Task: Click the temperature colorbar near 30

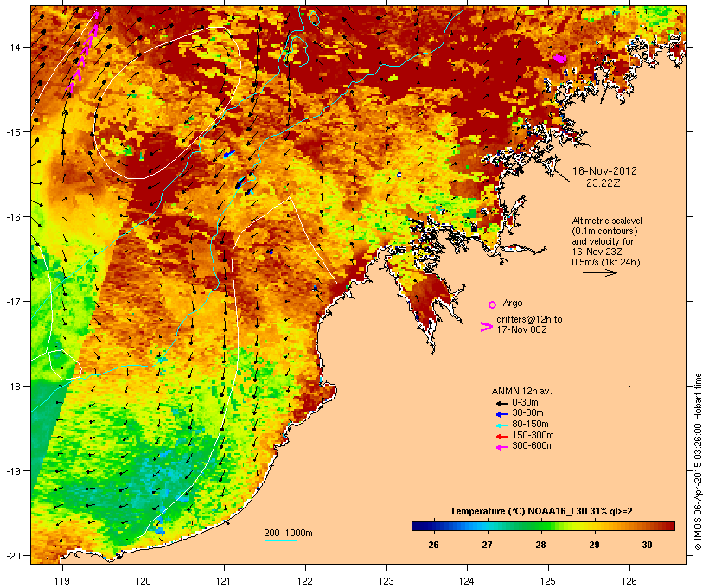Action: 647,526
